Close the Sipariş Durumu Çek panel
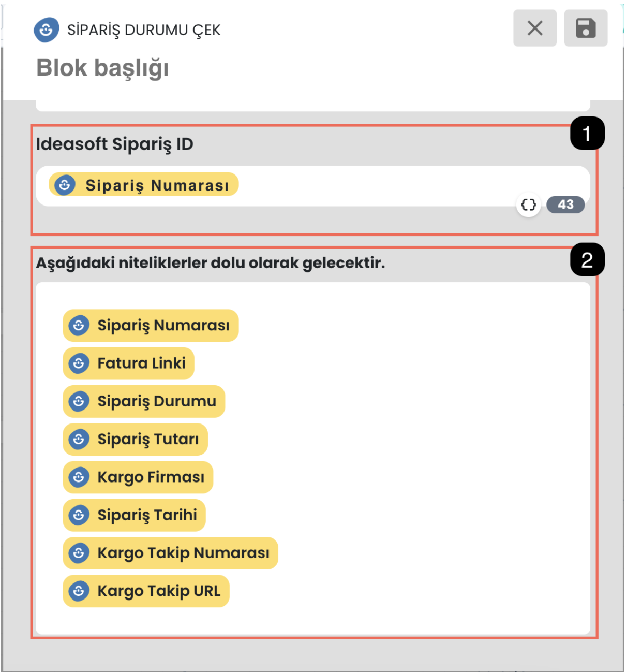627x672 pixels. [x=535, y=28]
